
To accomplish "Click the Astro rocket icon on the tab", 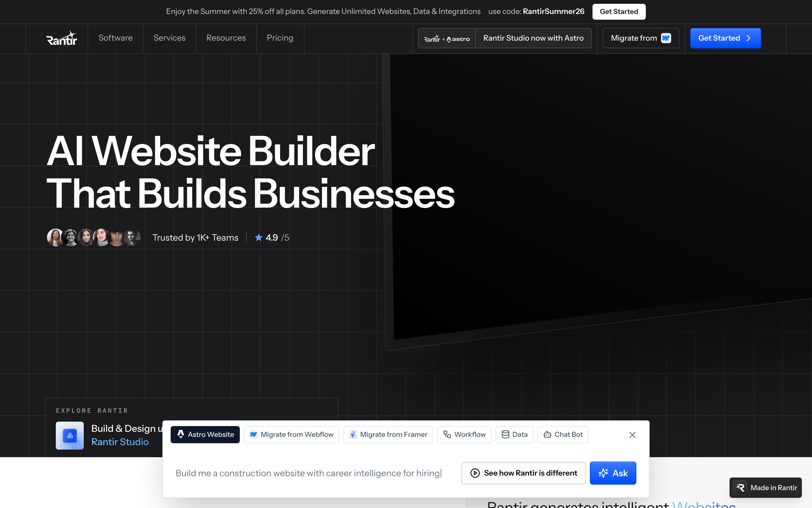I will (180, 434).
